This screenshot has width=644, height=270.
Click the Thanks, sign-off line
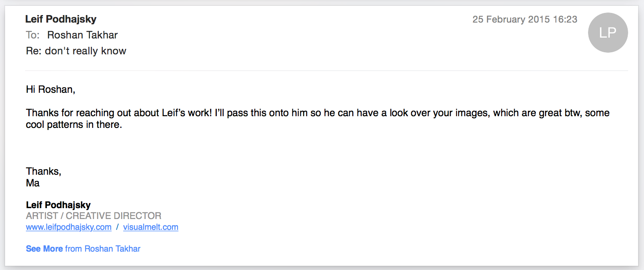(x=43, y=171)
